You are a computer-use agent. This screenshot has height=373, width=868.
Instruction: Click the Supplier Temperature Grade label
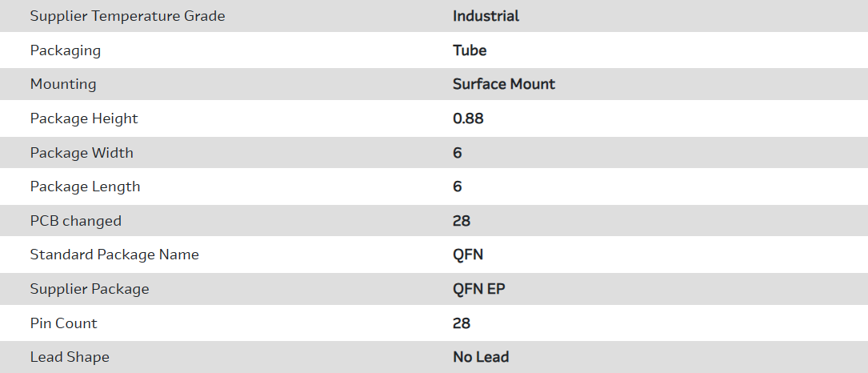click(127, 16)
